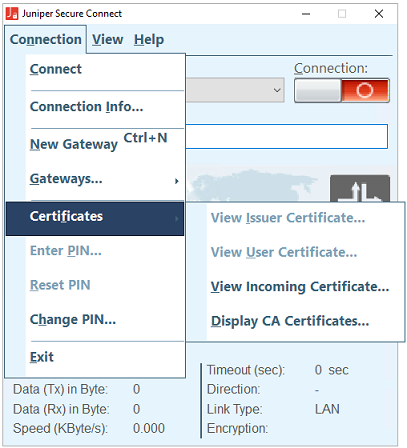Image resolution: width=407 pixels, height=448 pixels.
Task: Click the Juniper Secure Connect app icon
Action: (x=12, y=14)
